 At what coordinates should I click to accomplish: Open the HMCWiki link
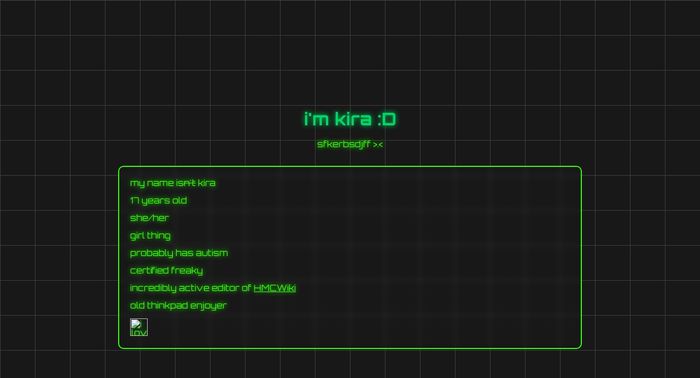pyautogui.click(x=275, y=288)
